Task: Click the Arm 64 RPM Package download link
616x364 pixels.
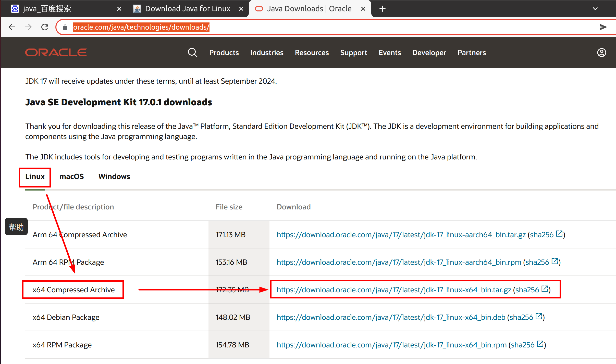Action: point(399,262)
